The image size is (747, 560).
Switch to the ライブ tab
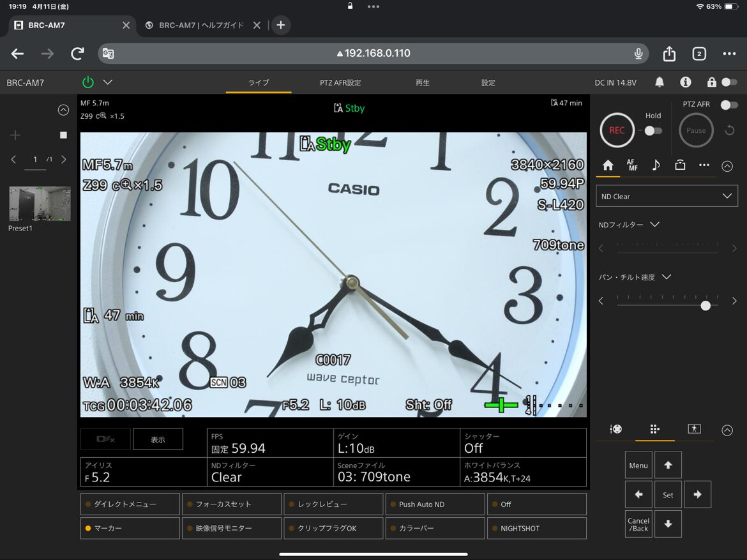pyautogui.click(x=259, y=82)
